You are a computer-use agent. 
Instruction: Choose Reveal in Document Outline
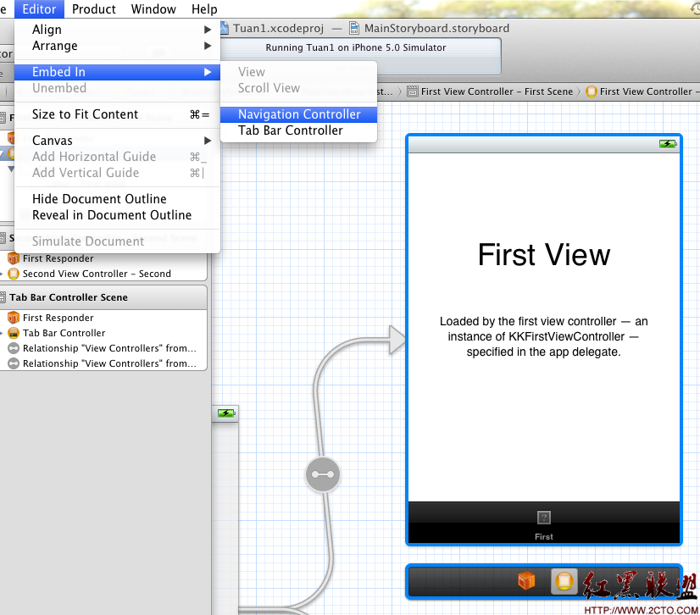click(111, 215)
